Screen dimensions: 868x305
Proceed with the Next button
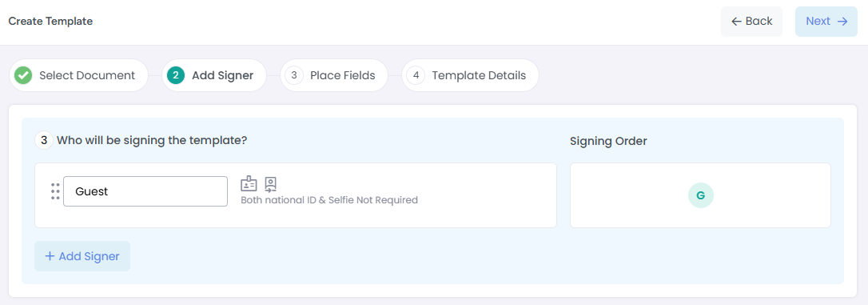tap(826, 22)
